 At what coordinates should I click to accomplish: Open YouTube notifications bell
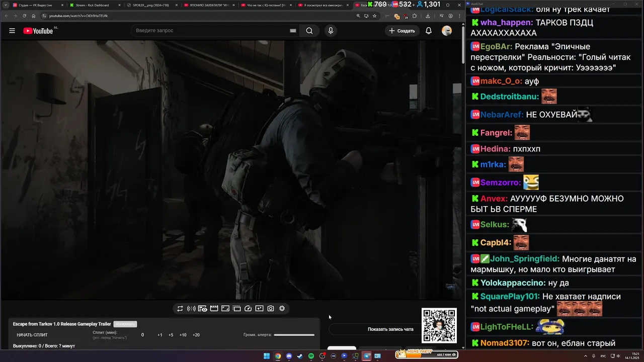429,31
